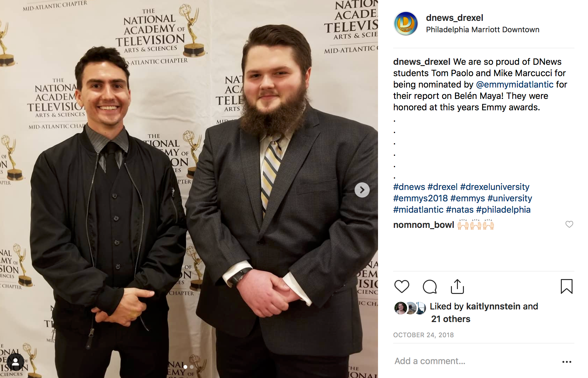The height and width of the screenshot is (378, 588).
Task: Open the #drexeluniversity hashtag
Action: coord(495,187)
